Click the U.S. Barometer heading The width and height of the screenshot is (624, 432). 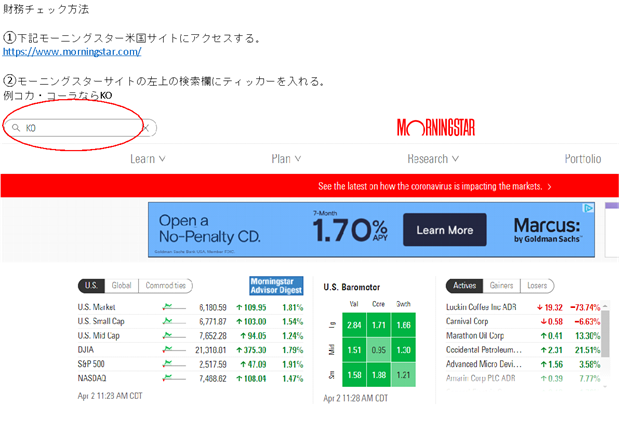coord(352,287)
